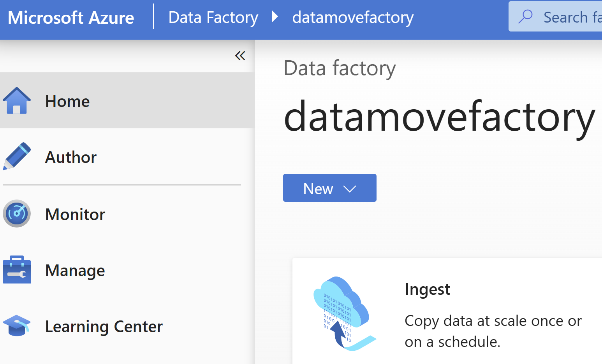Click the Ingest cloud upload illustration
602x364 pixels.
345,313
